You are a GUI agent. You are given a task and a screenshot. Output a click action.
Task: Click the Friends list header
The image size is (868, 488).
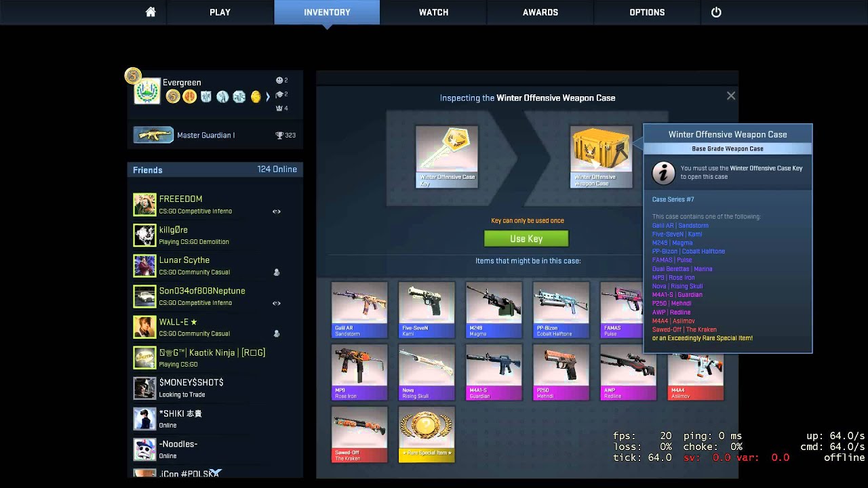click(x=215, y=169)
